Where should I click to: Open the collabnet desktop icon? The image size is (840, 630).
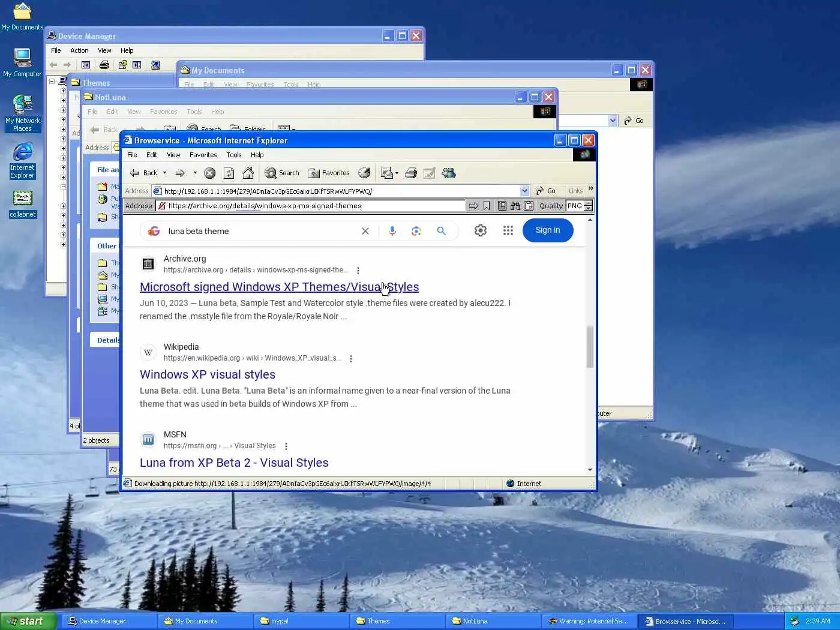(x=22, y=204)
